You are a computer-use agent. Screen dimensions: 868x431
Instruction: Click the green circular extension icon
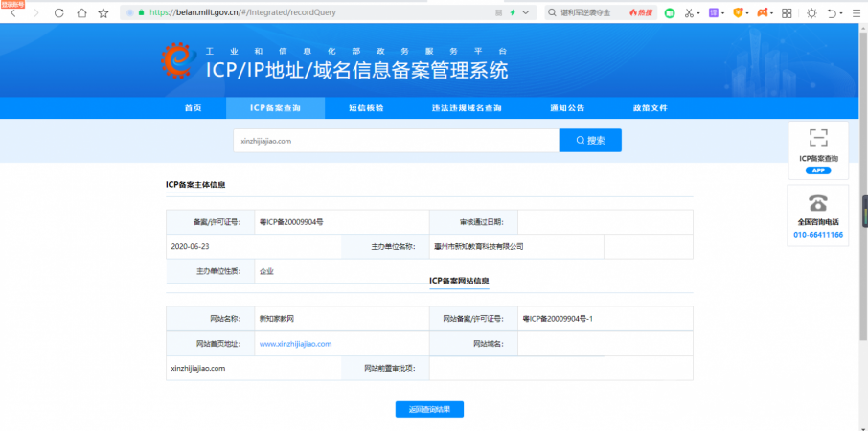coord(670,12)
